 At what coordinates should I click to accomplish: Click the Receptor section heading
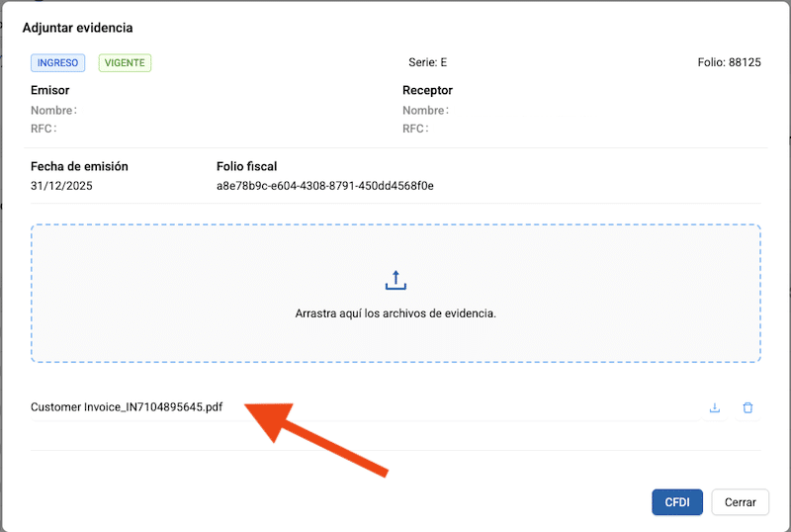(x=427, y=91)
